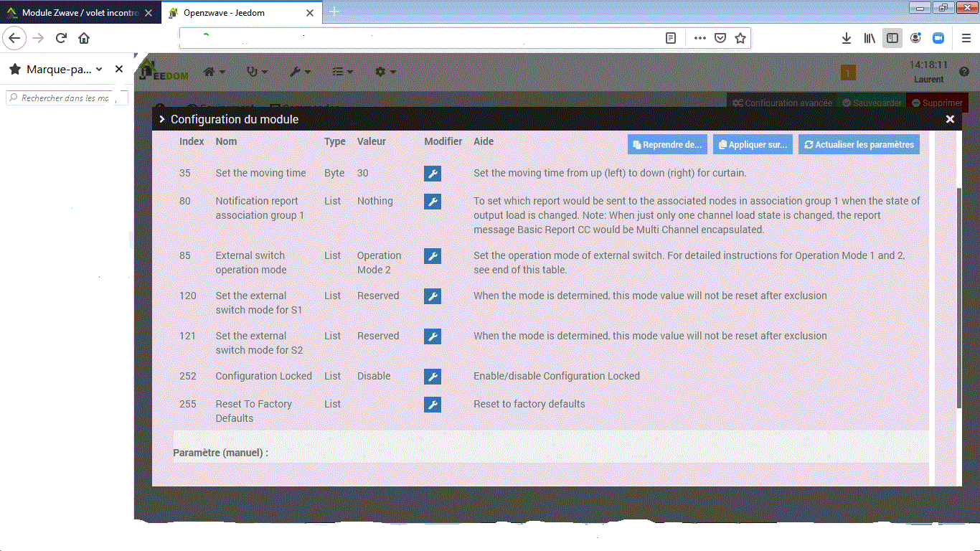Click Sauvegarder button behind the dialog
The width and height of the screenshot is (980, 551).
click(872, 103)
